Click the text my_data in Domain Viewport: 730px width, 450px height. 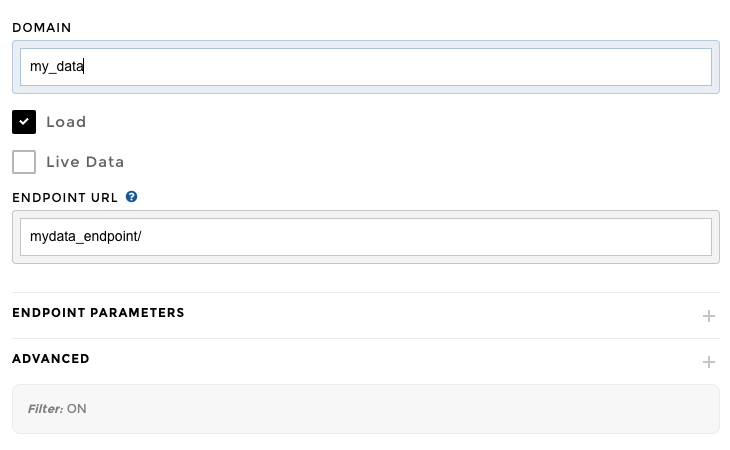(57, 67)
